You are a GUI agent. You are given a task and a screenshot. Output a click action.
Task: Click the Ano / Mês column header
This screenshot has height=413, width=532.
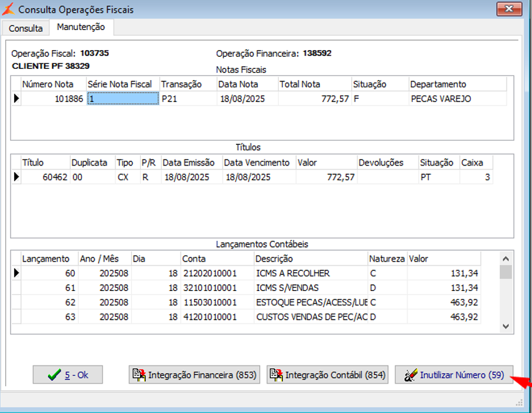click(x=105, y=259)
